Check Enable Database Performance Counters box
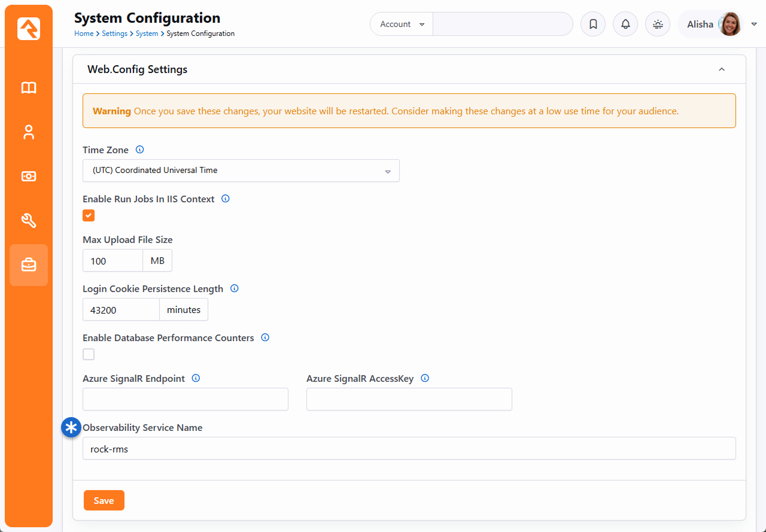This screenshot has width=766, height=532. pos(89,354)
